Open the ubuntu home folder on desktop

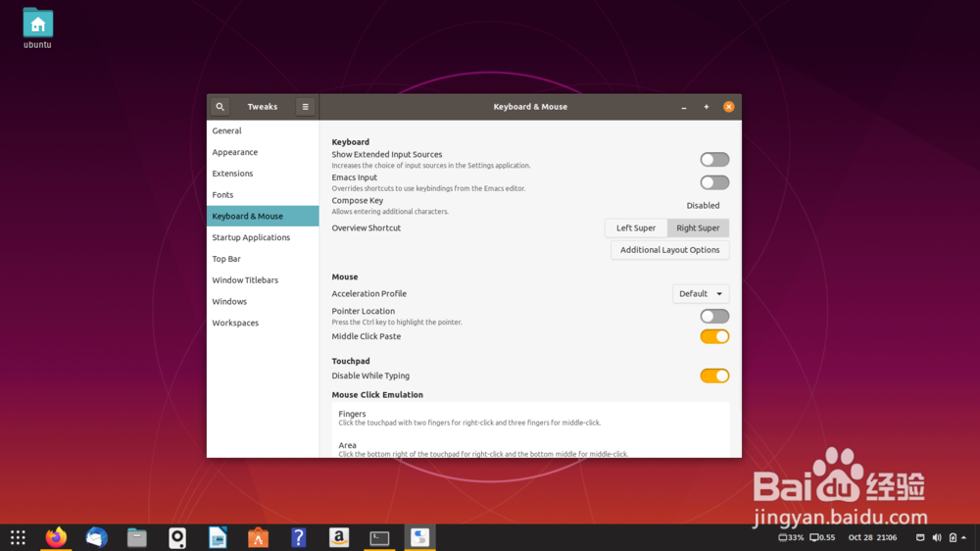pyautogui.click(x=37, y=28)
